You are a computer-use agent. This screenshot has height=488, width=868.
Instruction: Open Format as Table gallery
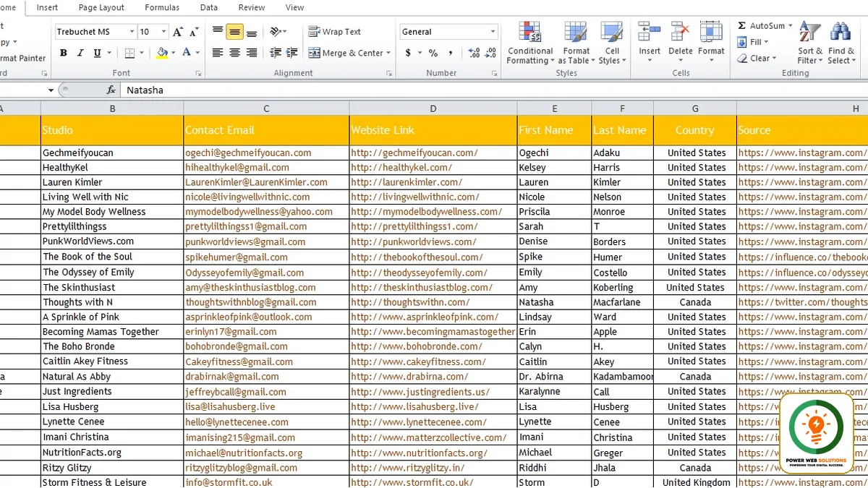click(576, 43)
